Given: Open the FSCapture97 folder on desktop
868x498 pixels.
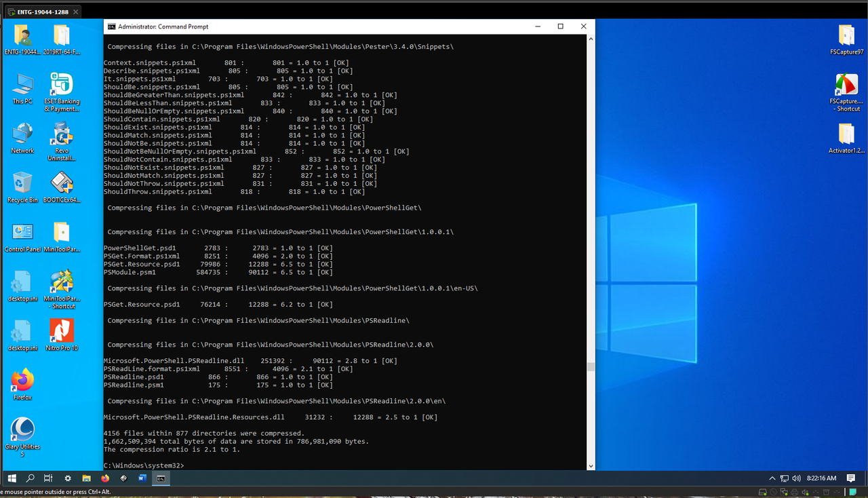Looking at the screenshot, I should click(846, 39).
